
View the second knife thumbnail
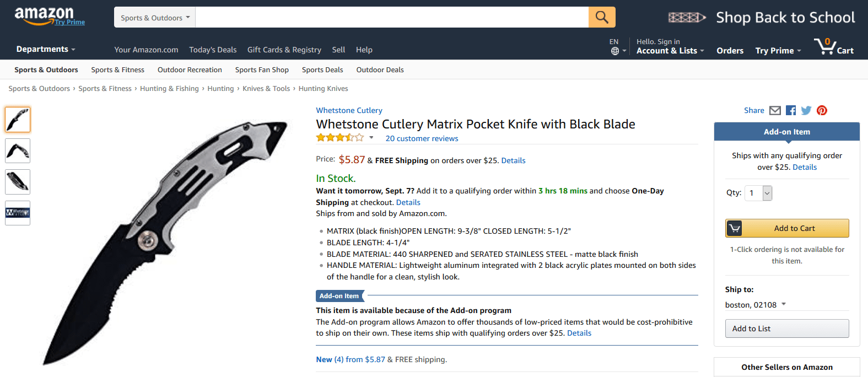tap(17, 150)
